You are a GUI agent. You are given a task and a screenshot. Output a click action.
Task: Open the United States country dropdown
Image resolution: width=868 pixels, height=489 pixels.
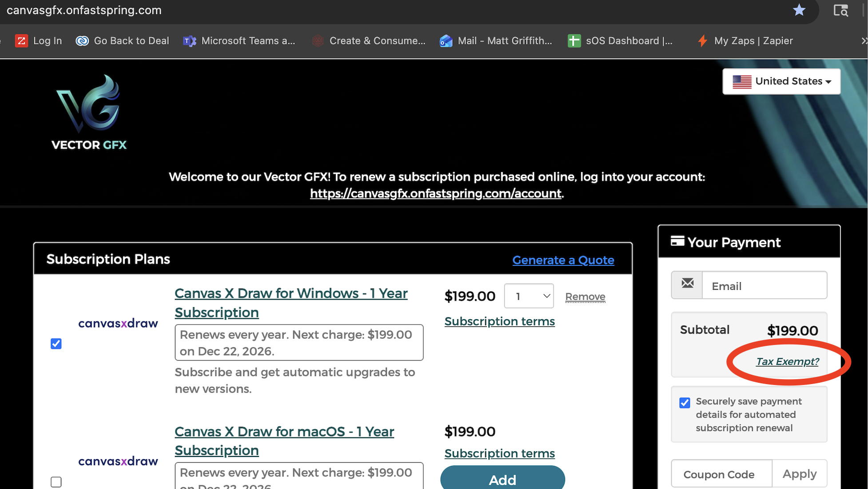[x=781, y=81]
